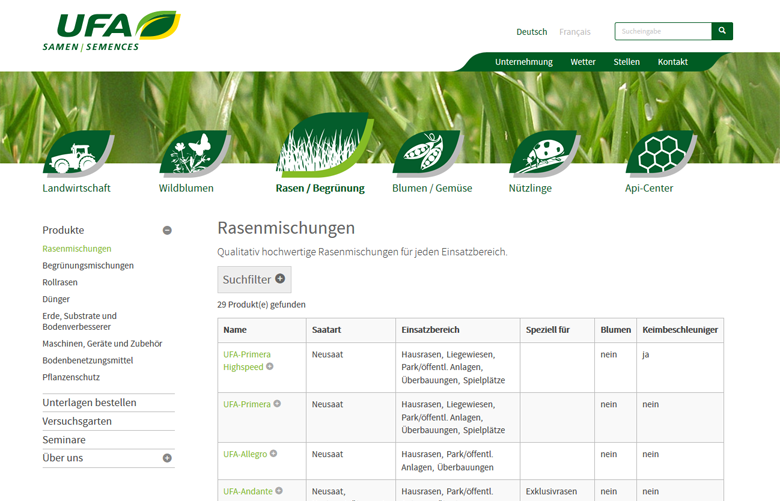Expand the Über uns sidebar section
The width and height of the screenshot is (780, 501).
167,458
